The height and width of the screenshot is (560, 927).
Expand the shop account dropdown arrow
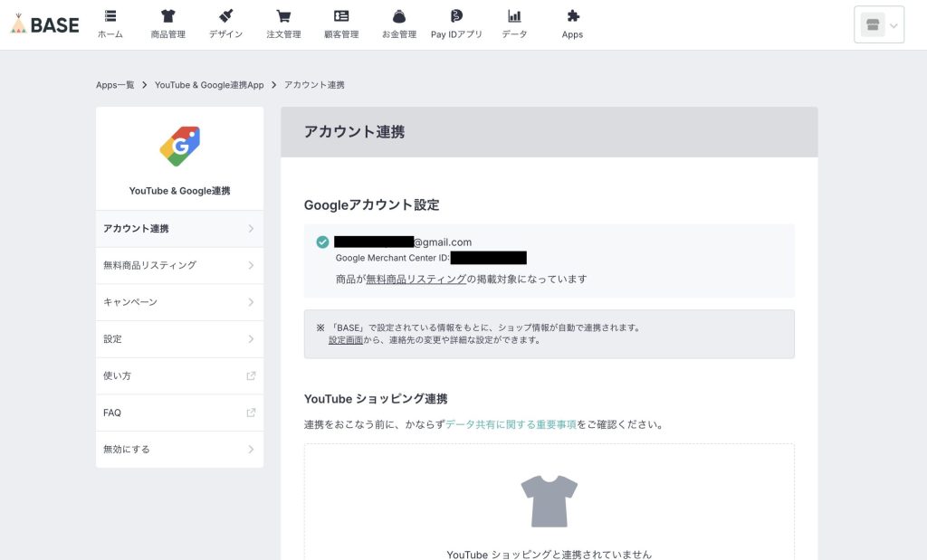(x=894, y=25)
